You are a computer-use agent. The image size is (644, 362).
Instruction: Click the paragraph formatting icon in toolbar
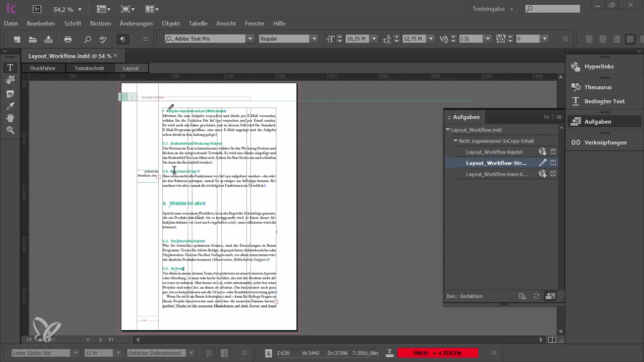122,39
